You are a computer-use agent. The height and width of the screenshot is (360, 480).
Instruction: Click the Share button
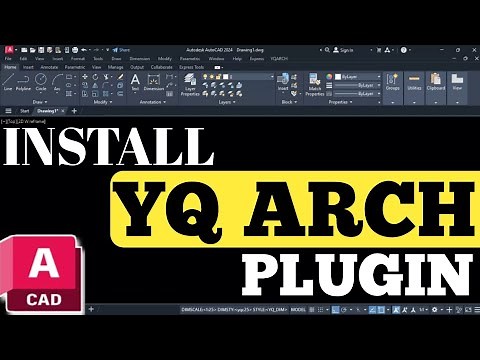pos(121,50)
